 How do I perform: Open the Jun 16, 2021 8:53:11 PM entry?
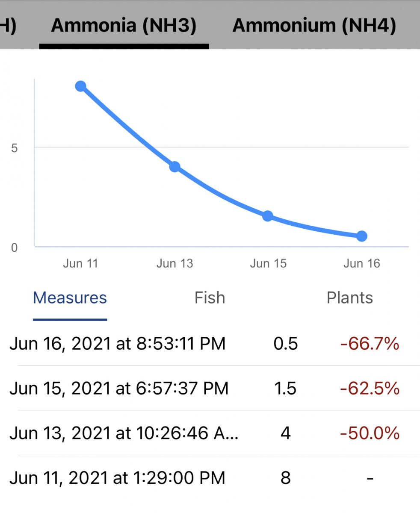117,344
